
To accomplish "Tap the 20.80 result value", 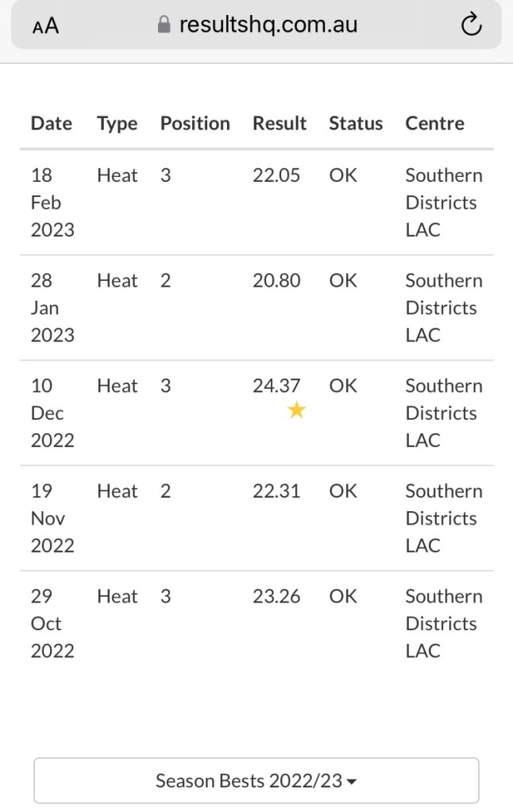I will (x=276, y=280).
